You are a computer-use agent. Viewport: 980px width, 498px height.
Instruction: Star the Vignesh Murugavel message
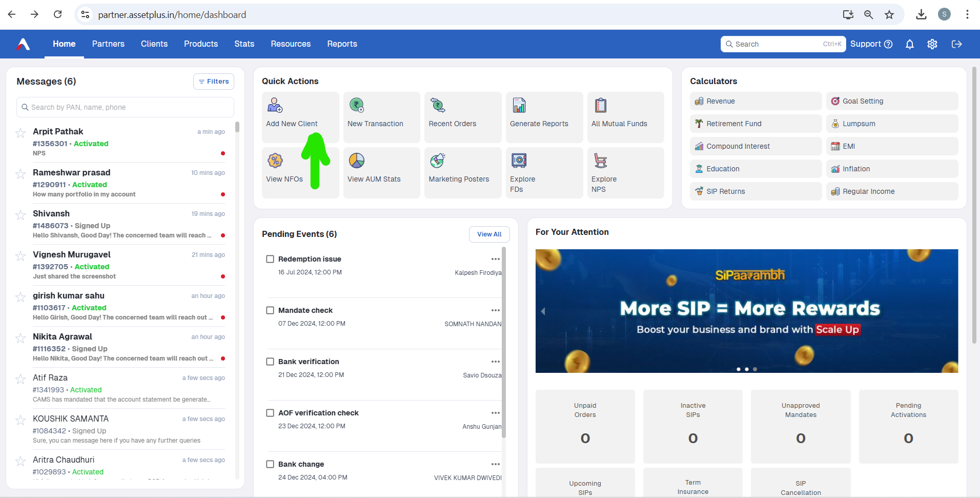(x=21, y=256)
